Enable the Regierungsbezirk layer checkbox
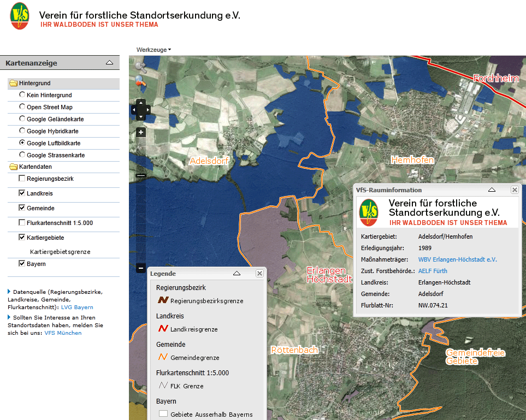 pos(22,178)
